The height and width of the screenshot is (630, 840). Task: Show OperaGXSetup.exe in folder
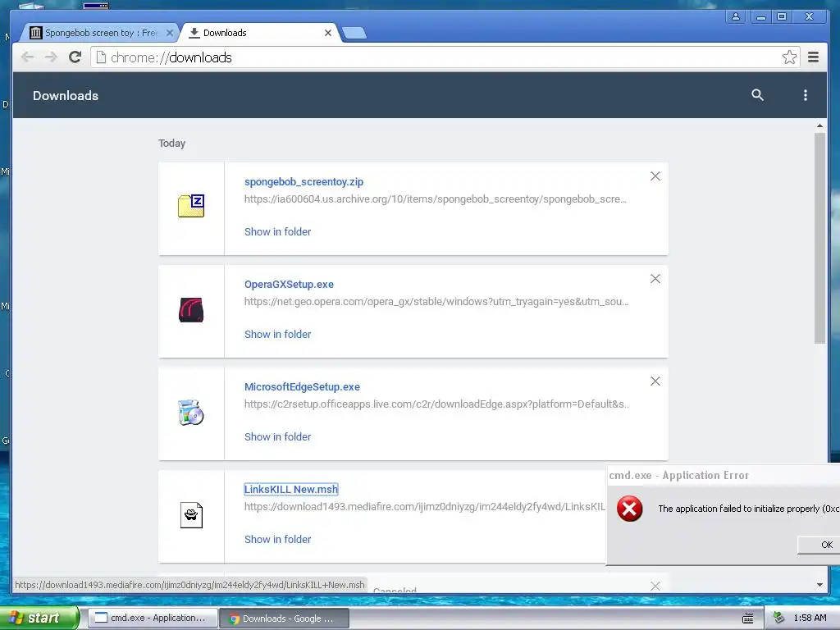pyautogui.click(x=277, y=335)
